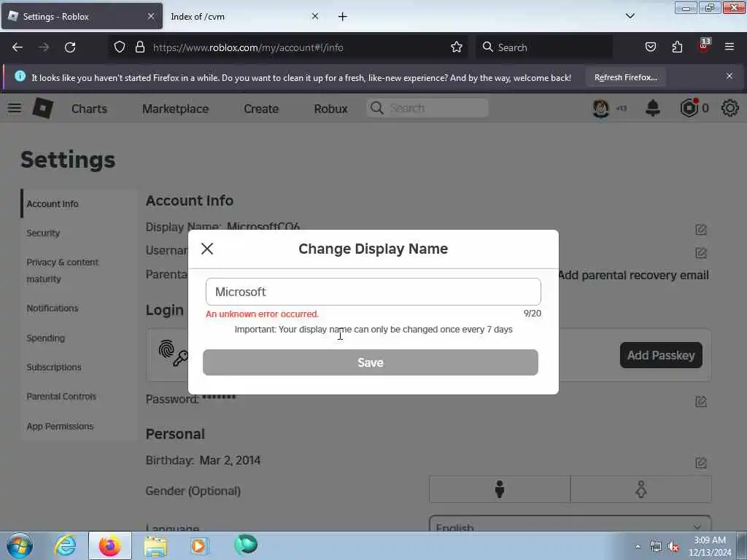Open the list all tabs dropdown
Image resolution: width=747 pixels, height=560 pixels.
[630, 16]
